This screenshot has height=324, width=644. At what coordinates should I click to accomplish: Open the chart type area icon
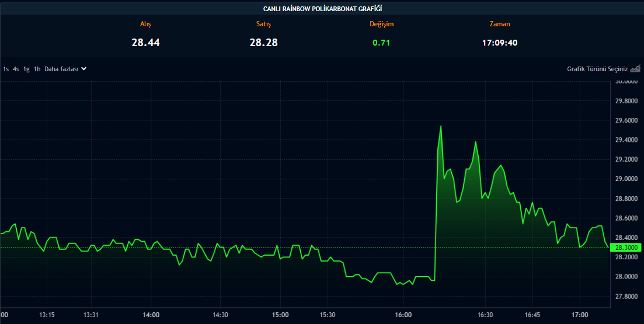pyautogui.click(x=635, y=68)
